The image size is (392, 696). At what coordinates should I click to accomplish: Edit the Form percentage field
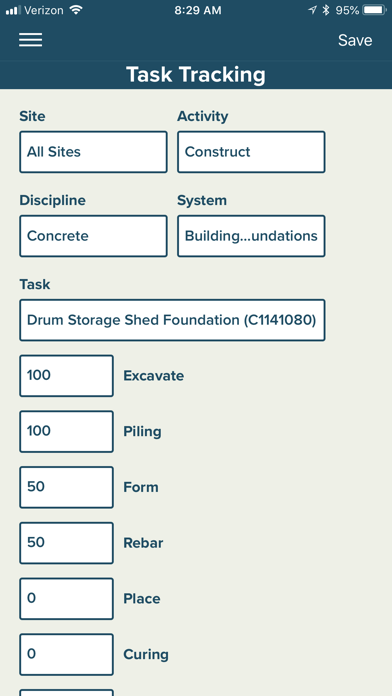[66, 487]
